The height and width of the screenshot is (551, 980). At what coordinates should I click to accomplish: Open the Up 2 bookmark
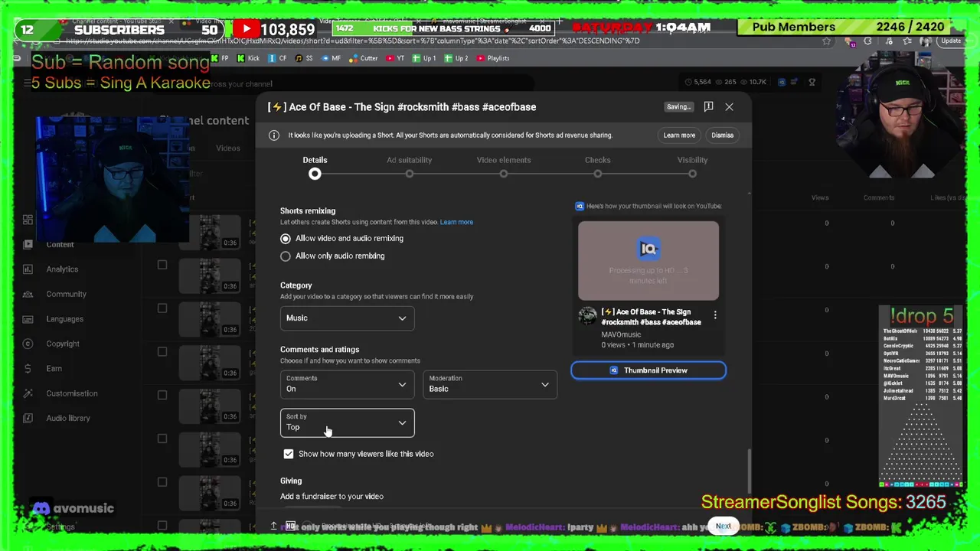click(x=456, y=58)
